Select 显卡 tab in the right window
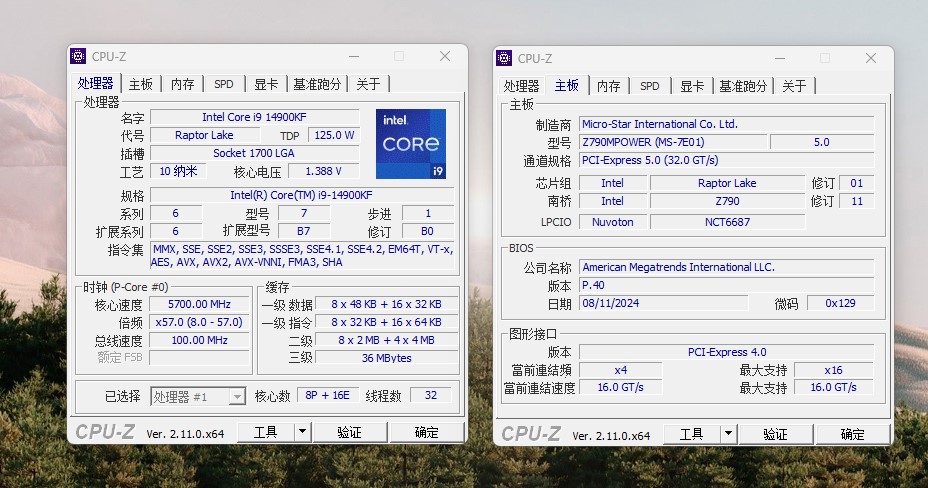The image size is (928, 488). pyautogui.click(x=692, y=86)
